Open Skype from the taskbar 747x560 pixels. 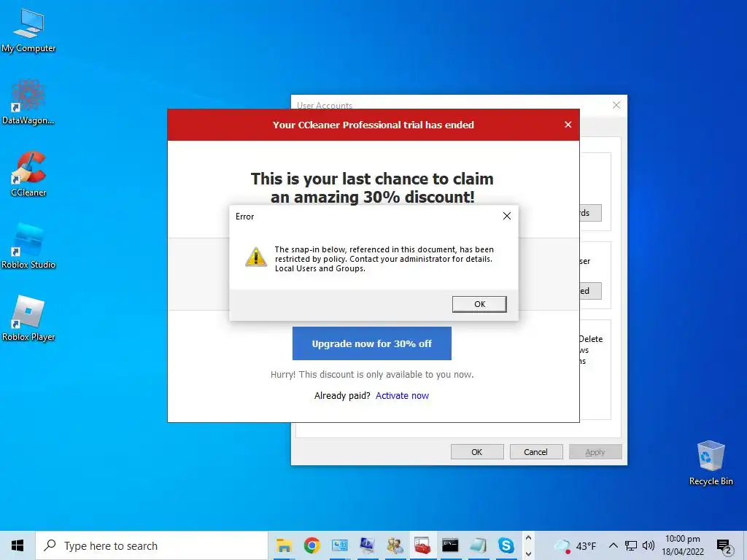(506, 545)
